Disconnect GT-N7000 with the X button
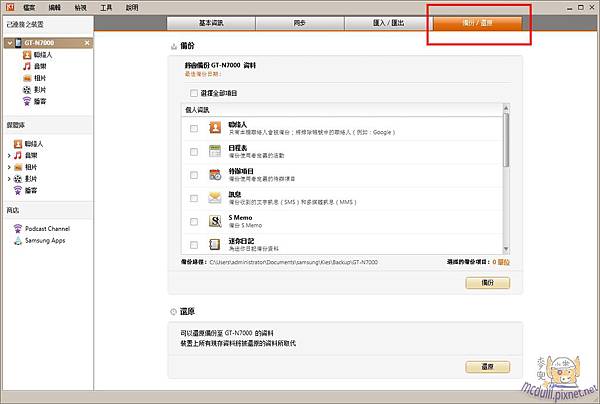This screenshot has height=404, width=600. point(87,43)
